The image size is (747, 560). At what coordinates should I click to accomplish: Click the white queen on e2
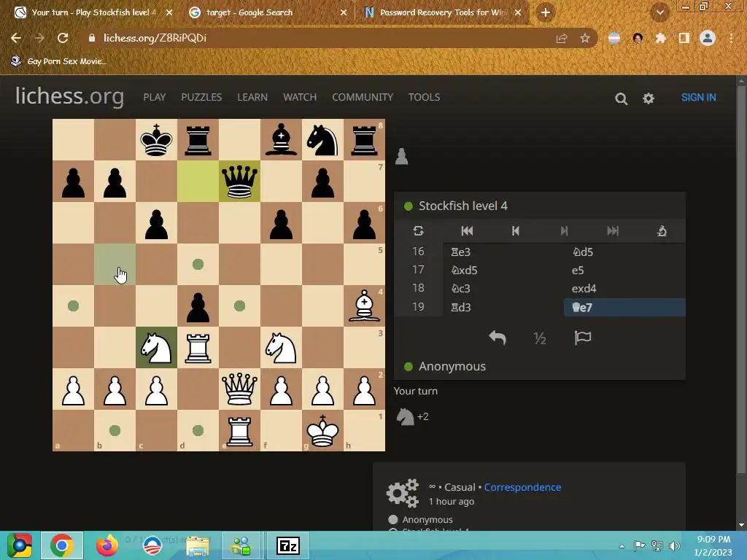tap(239, 389)
